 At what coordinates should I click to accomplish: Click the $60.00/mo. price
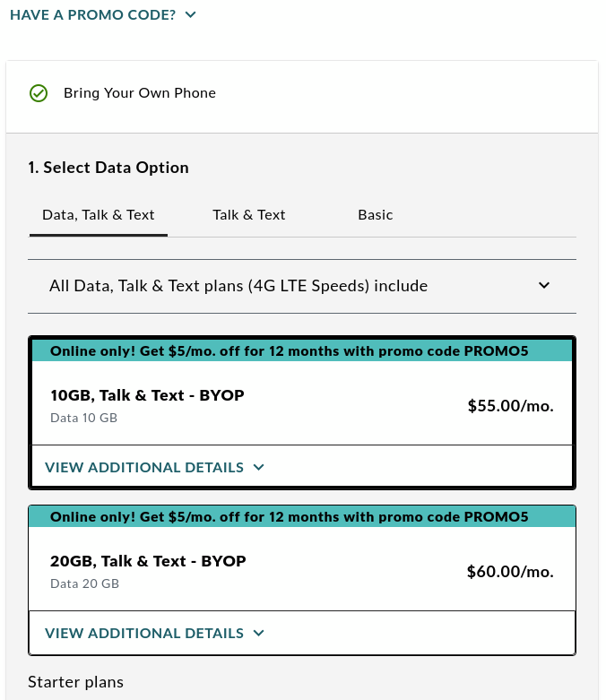tap(510, 571)
